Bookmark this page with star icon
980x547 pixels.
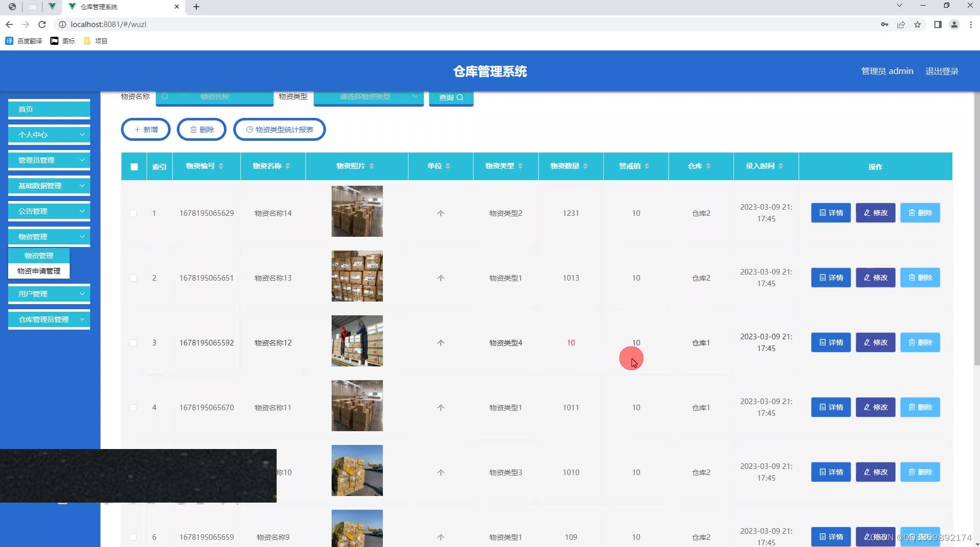(x=917, y=24)
